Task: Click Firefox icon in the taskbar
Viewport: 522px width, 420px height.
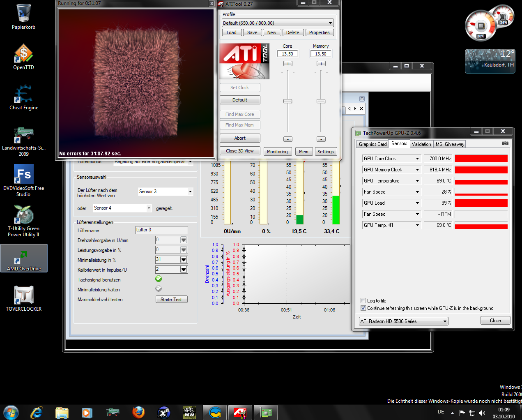Action: (138, 412)
